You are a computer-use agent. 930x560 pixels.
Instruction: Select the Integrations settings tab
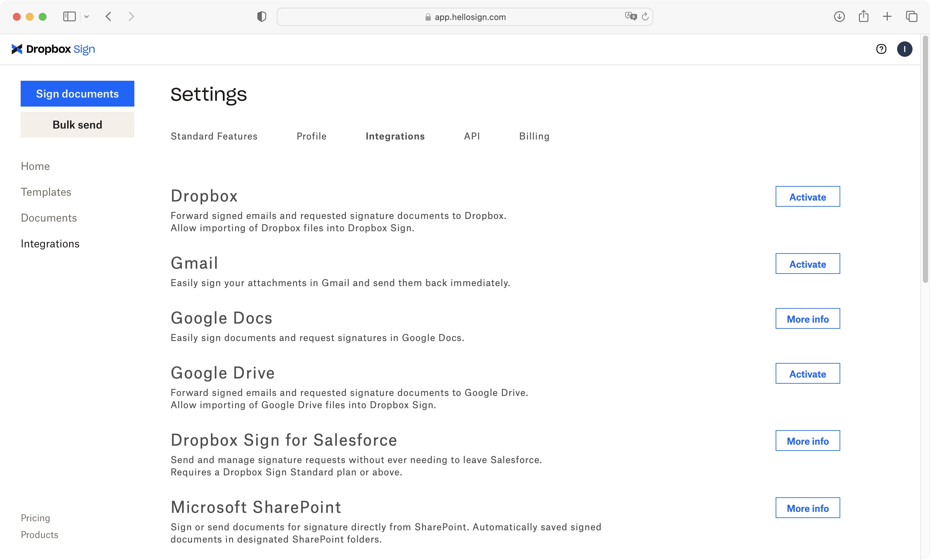[395, 136]
